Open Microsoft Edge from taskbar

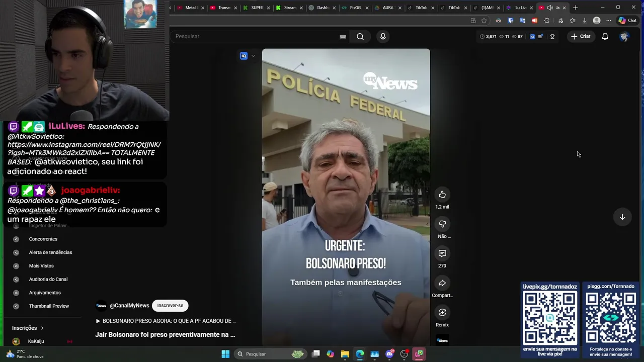tap(360, 354)
